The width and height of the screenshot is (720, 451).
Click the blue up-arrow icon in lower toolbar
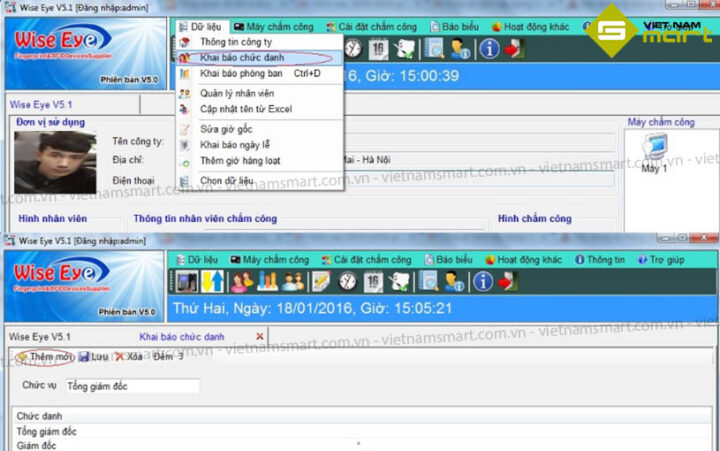coord(213,282)
